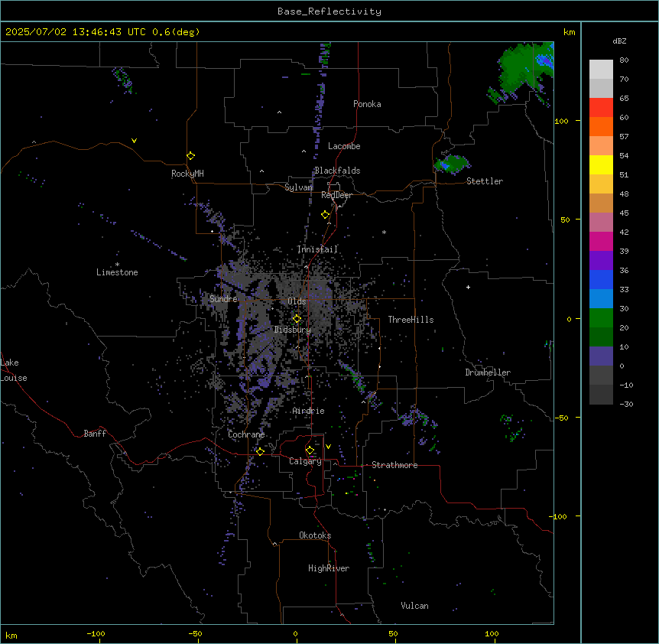Select the purple swatch in dBZ legend
Screen dimensions: 659x644
pos(601,260)
